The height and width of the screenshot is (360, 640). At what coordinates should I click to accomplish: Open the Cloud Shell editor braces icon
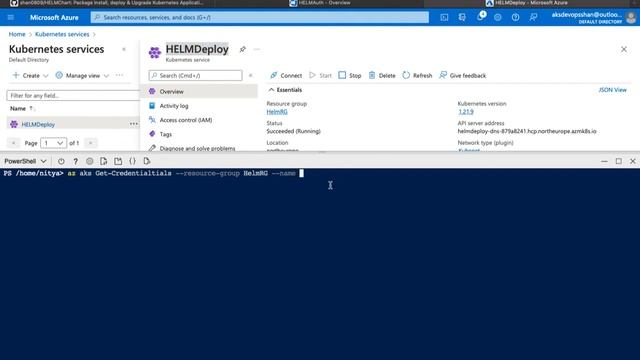coord(132,161)
